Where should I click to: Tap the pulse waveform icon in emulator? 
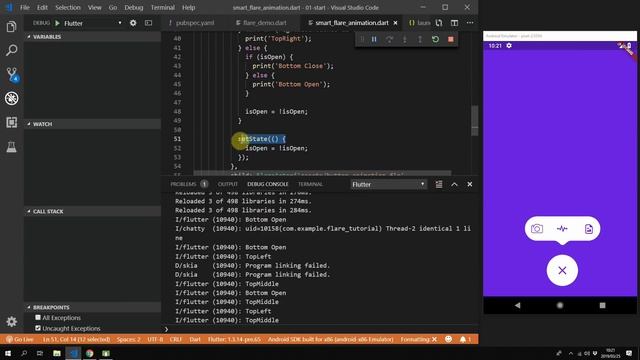tap(562, 229)
